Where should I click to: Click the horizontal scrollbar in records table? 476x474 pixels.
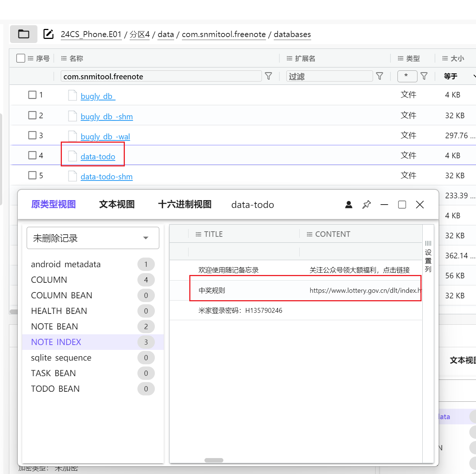pyautogui.click(x=214, y=460)
